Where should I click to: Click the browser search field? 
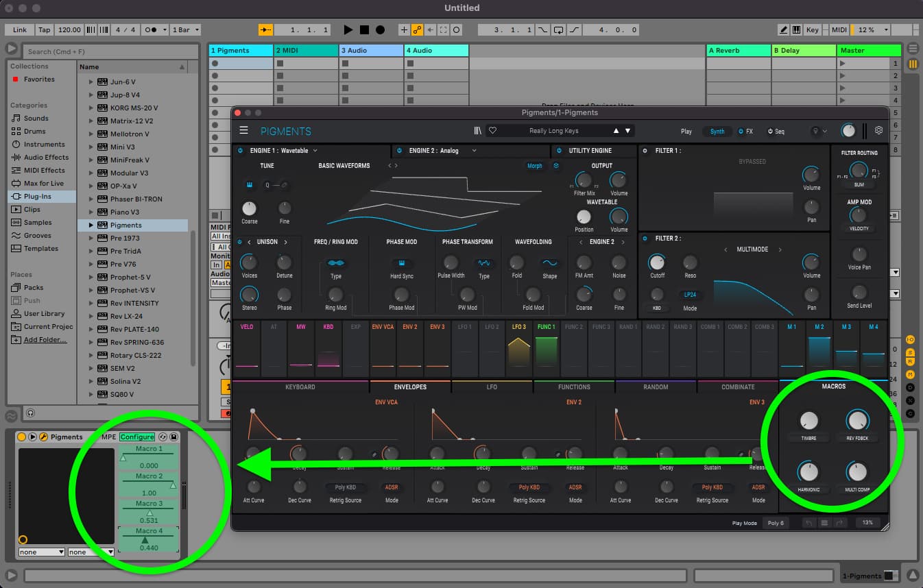click(x=111, y=51)
